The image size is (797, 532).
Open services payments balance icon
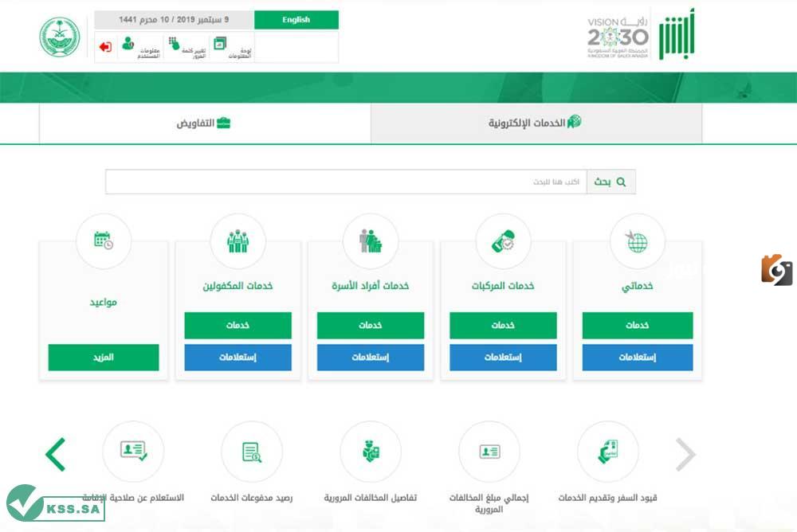click(252, 452)
